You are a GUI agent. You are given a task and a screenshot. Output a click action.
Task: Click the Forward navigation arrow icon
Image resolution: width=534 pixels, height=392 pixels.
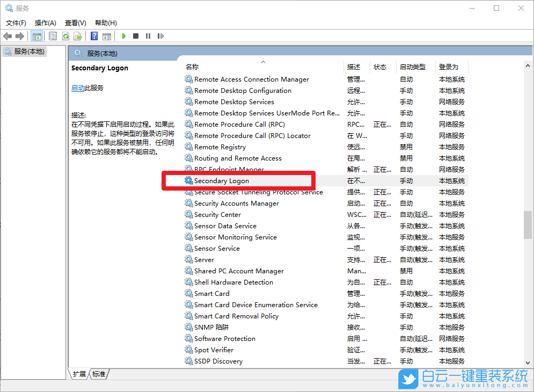20,36
